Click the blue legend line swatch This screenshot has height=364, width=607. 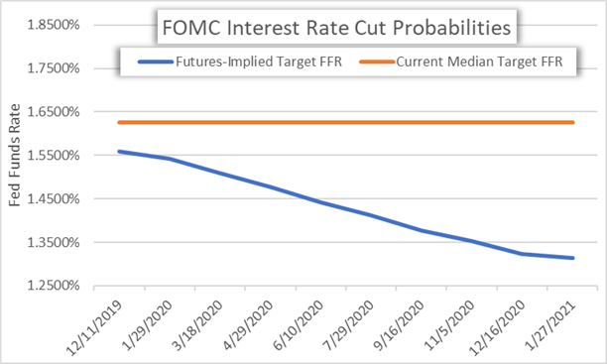click(x=156, y=61)
